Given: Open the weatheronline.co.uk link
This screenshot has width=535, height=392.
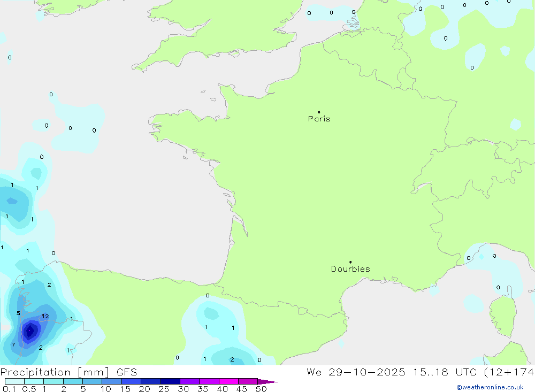Looking at the screenshot, I should click(x=490, y=387).
